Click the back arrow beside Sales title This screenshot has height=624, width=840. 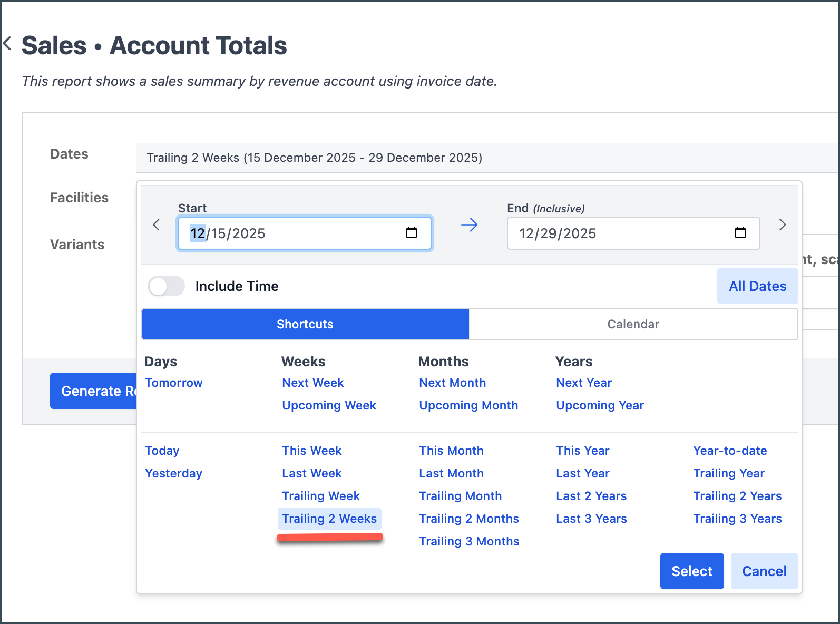pyautogui.click(x=7, y=44)
